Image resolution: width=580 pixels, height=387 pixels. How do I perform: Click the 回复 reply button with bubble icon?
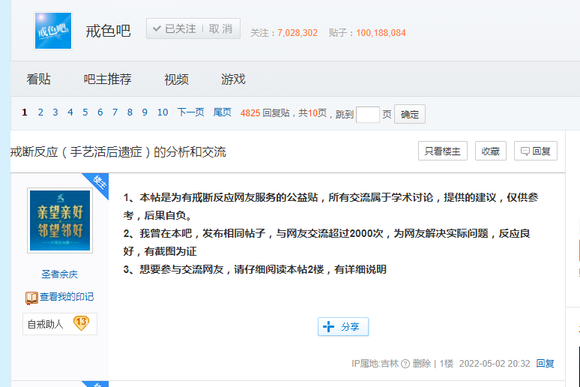[536, 151]
